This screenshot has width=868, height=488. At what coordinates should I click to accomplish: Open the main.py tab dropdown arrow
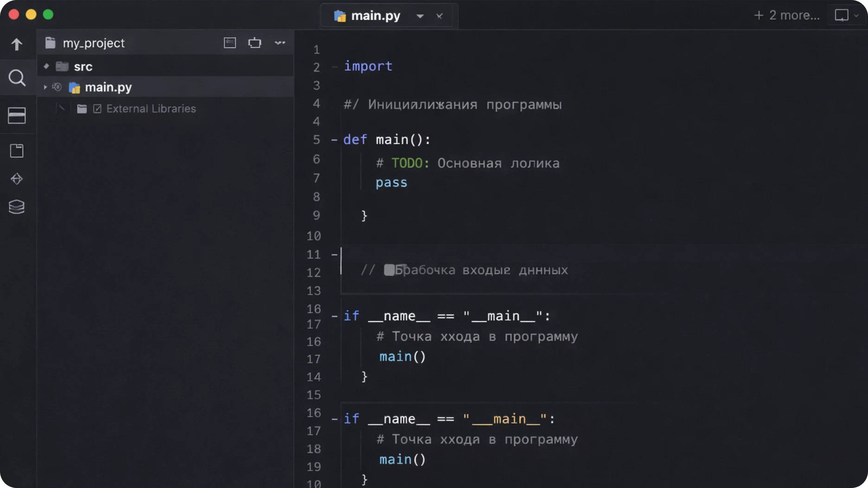tap(420, 16)
